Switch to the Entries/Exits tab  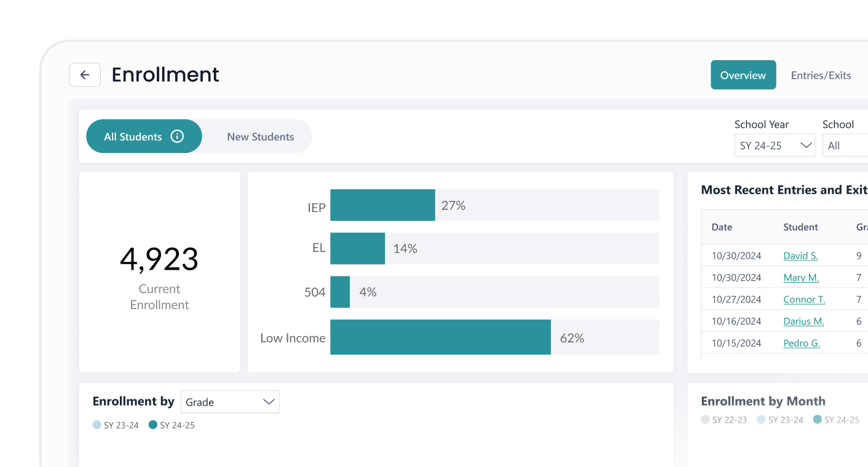[x=821, y=74]
